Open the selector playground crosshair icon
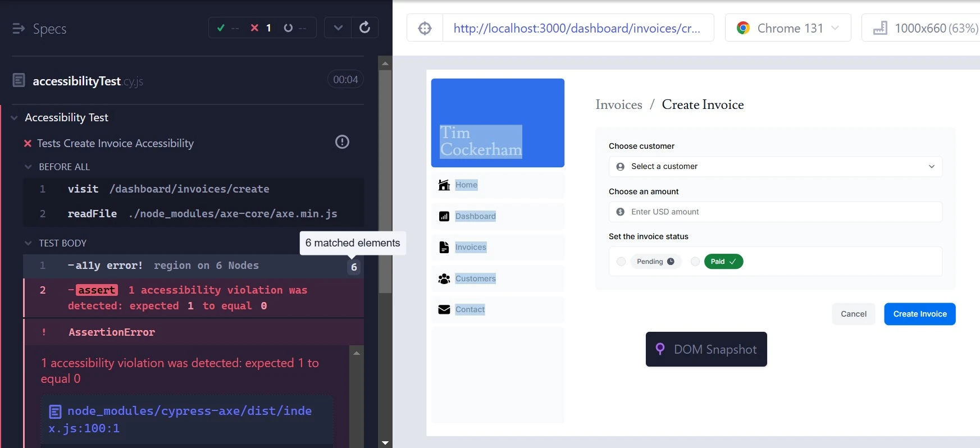This screenshot has width=980, height=448. pyautogui.click(x=425, y=28)
